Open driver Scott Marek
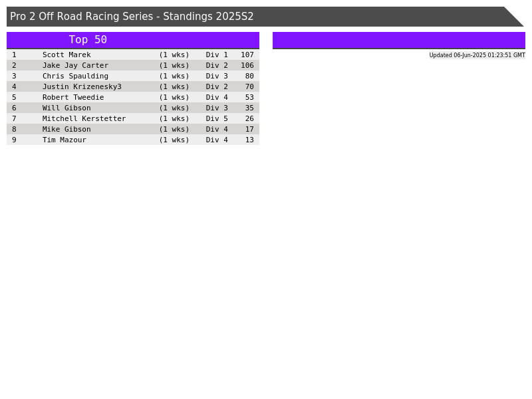The width and height of the screenshot is (532, 399). [x=66, y=55]
